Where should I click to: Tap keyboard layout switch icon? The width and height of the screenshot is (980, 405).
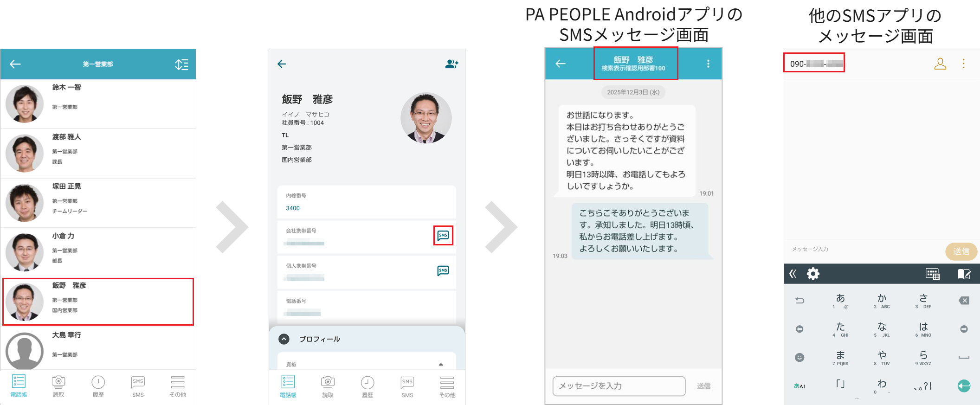[x=933, y=274]
